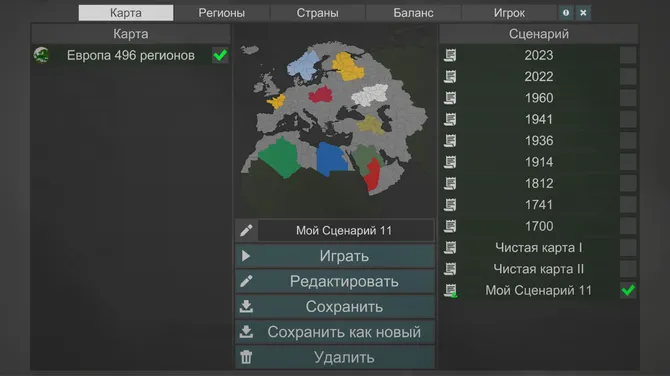
Task: Select Мой Сценарий 11 in scenario list
Action: click(x=539, y=290)
